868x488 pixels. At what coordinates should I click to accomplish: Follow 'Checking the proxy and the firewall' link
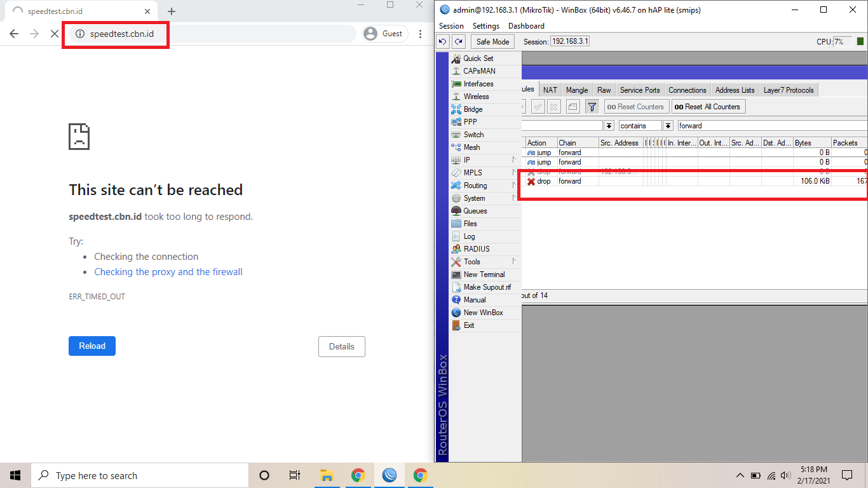click(x=168, y=272)
